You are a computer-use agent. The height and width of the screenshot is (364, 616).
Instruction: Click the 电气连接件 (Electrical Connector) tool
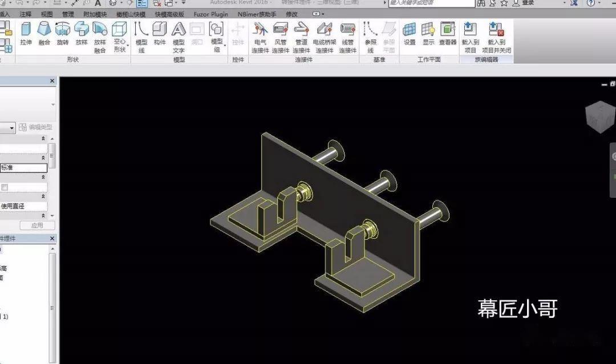pyautogui.click(x=260, y=38)
